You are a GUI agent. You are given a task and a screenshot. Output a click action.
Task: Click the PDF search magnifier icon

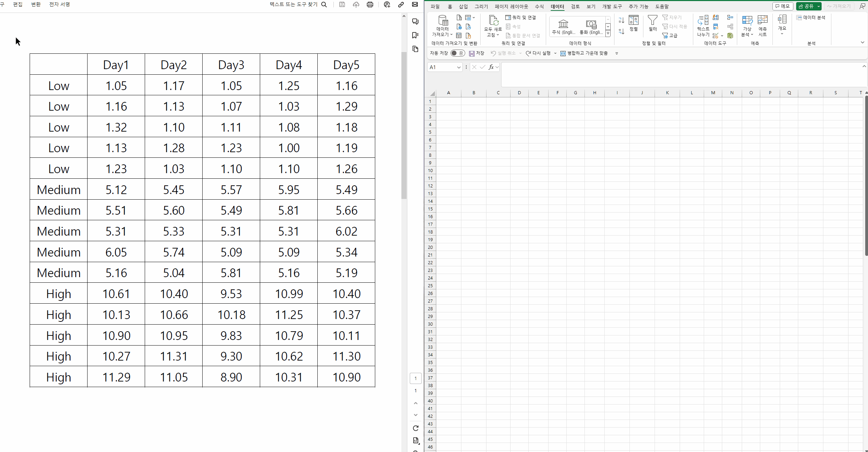point(324,5)
